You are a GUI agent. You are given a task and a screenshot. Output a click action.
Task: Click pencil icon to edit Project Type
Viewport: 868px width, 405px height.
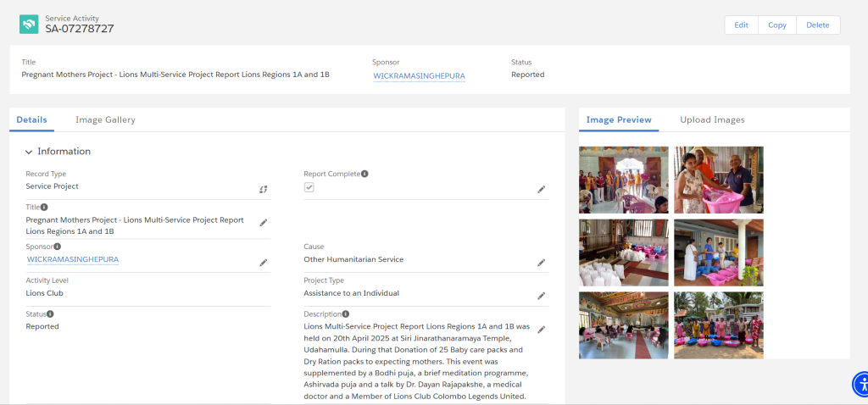point(542,296)
